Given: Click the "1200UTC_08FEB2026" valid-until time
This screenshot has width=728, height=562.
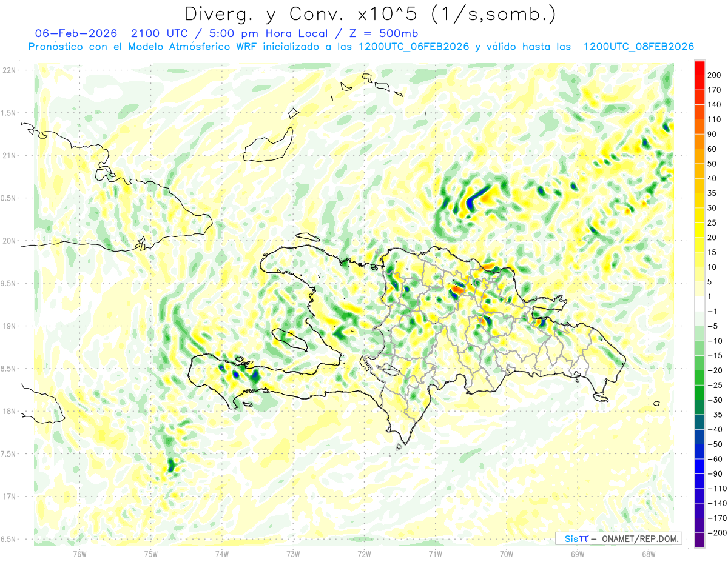Looking at the screenshot, I should [639, 47].
